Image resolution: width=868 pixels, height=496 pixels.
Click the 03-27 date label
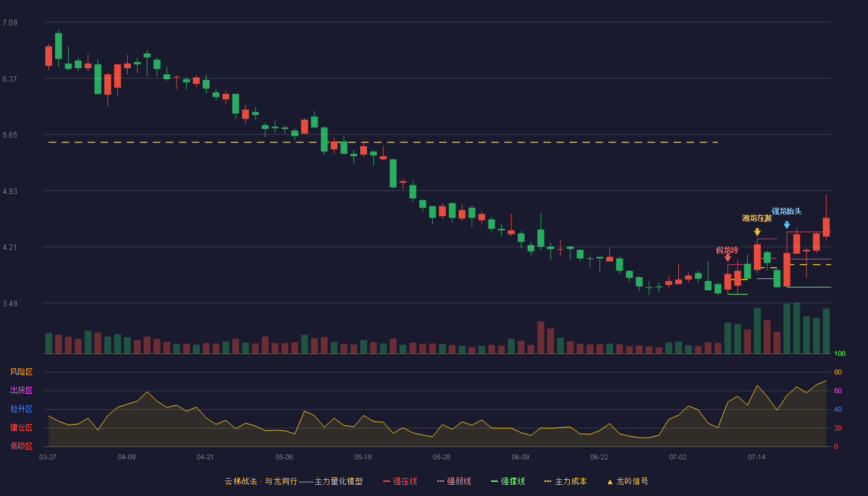click(x=48, y=457)
